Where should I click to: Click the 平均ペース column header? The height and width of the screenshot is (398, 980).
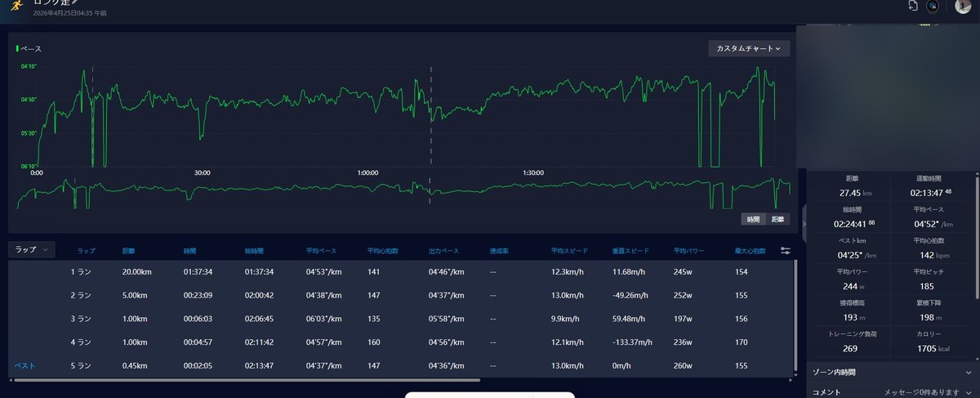323,250
